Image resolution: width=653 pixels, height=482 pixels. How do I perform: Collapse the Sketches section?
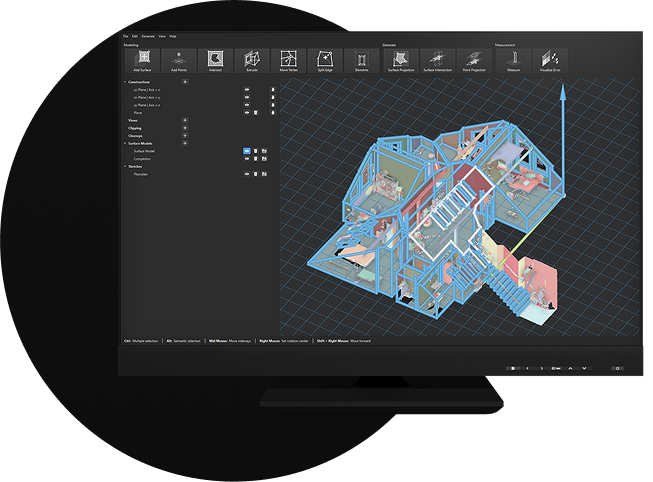[x=125, y=166]
